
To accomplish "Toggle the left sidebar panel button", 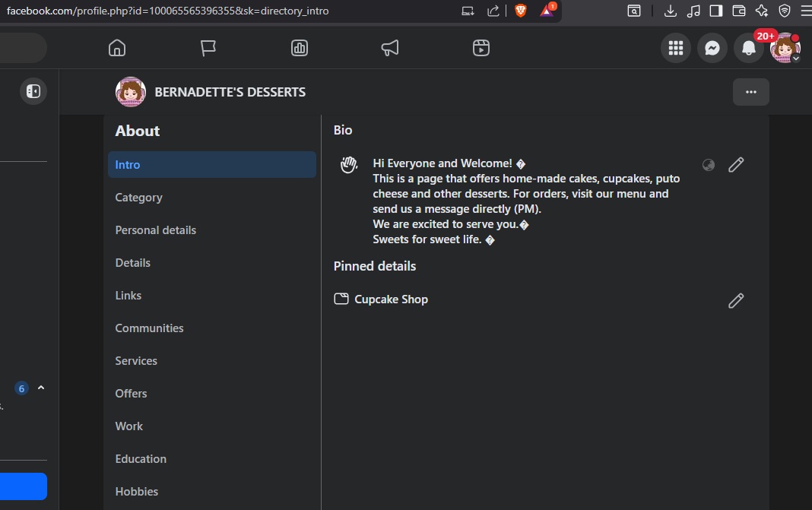I will [33, 91].
